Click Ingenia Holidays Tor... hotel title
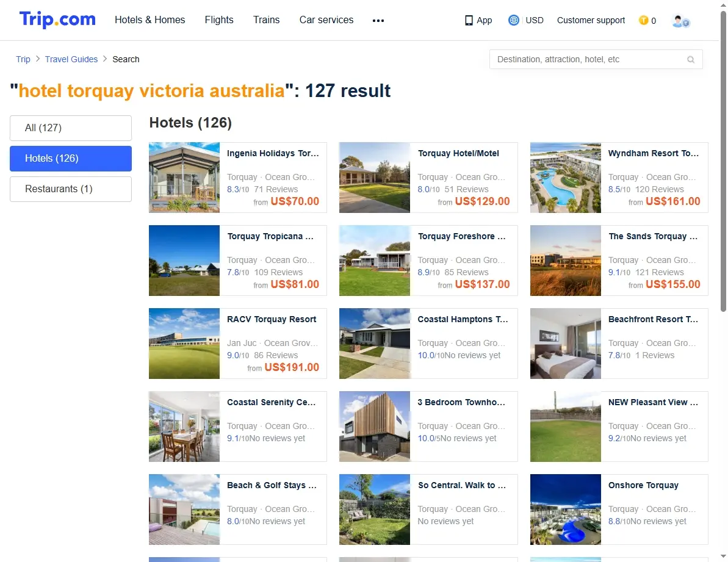 pyautogui.click(x=273, y=153)
